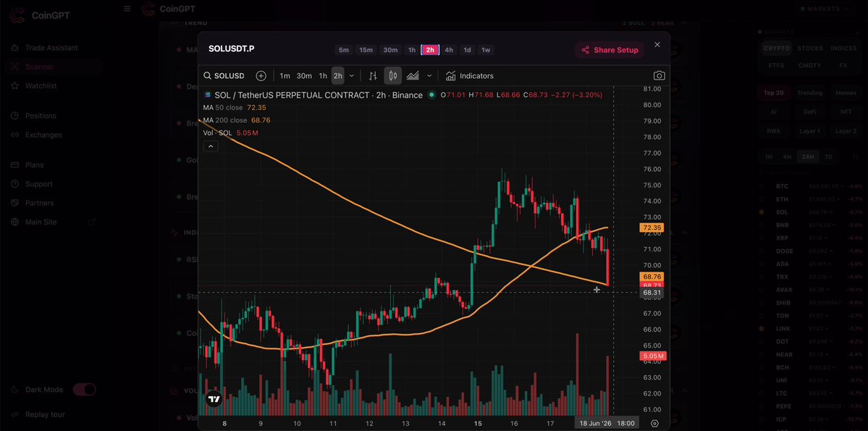
Task: Select the Trending filter in Markets panel
Action: tap(810, 93)
